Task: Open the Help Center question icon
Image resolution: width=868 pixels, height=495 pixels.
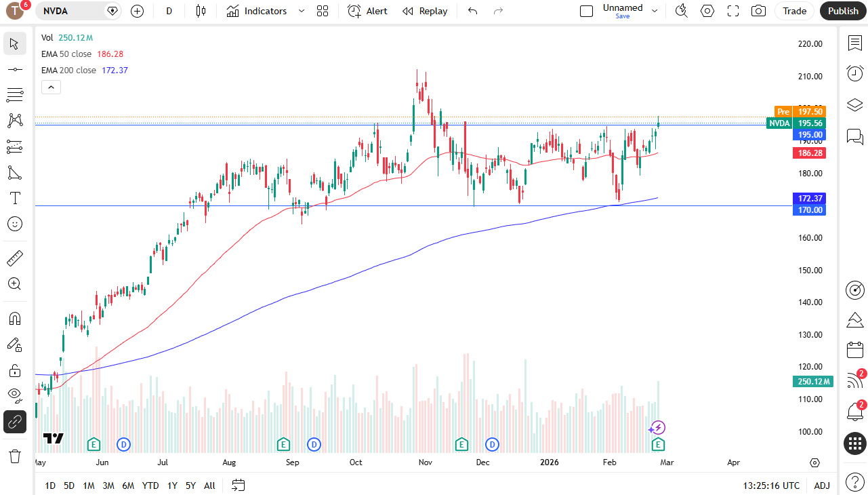Action: coord(855,481)
